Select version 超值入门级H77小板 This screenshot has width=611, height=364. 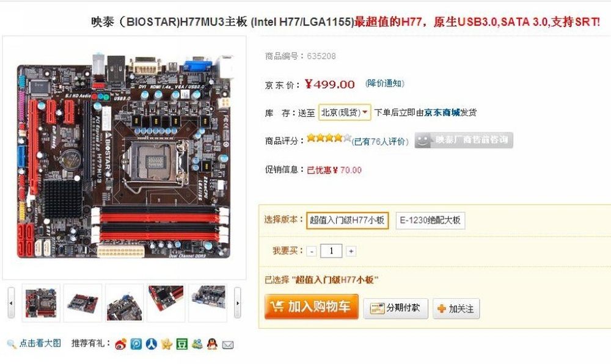point(347,220)
